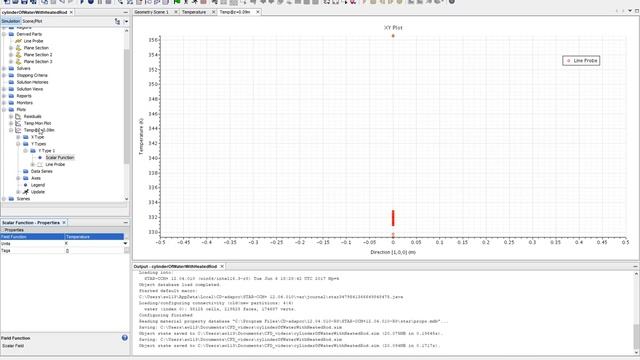Select the Solution Views tree label

click(30, 89)
